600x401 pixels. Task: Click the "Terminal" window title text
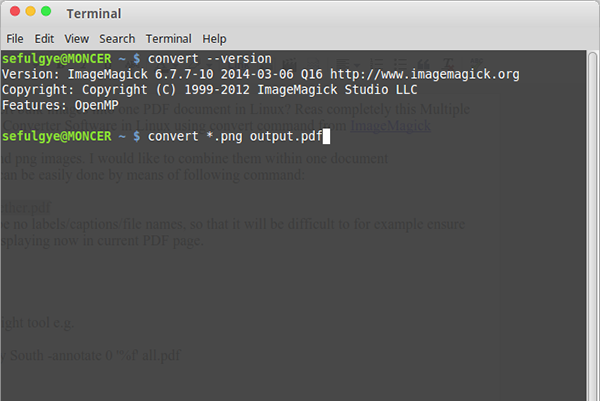[x=93, y=14]
